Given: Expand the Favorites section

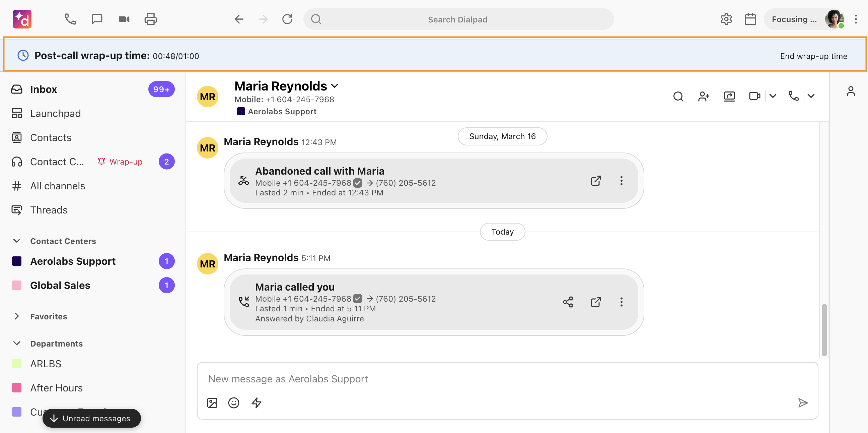Looking at the screenshot, I should pyautogui.click(x=16, y=316).
